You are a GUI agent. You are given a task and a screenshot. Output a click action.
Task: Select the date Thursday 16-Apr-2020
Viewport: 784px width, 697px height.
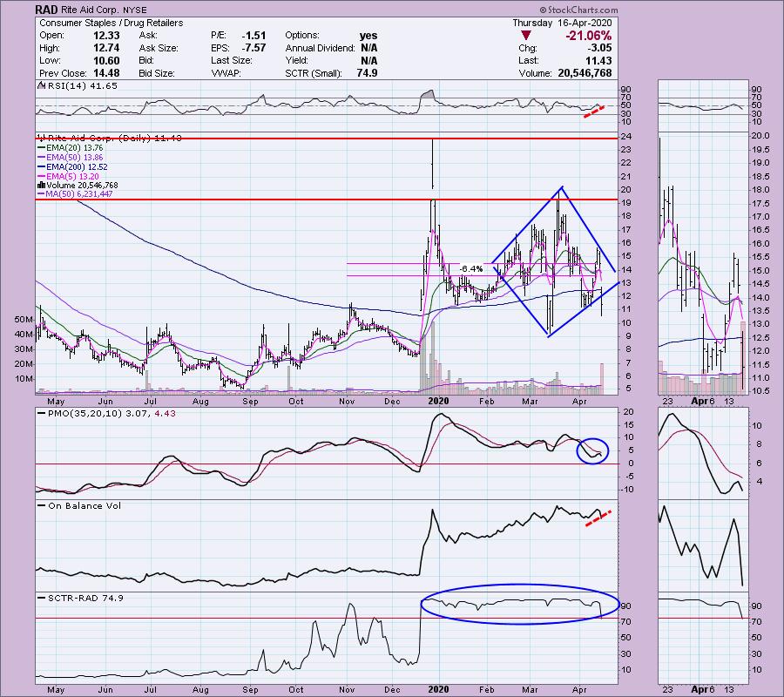(x=562, y=23)
